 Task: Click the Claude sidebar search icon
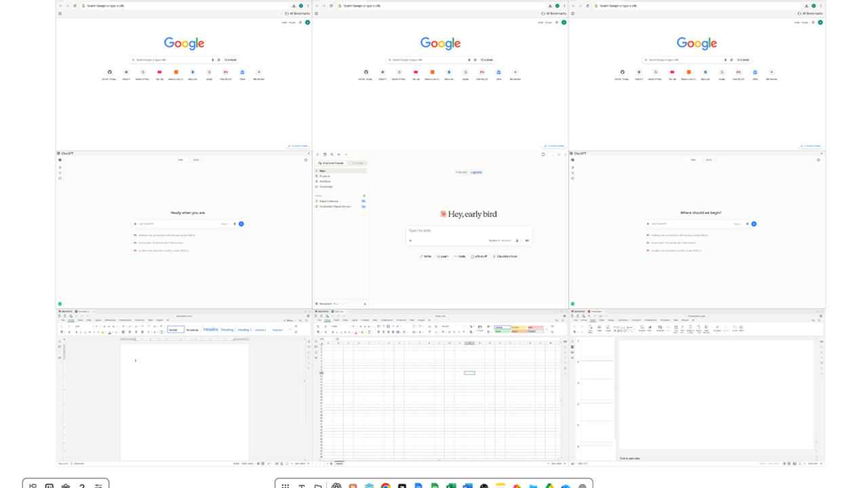point(332,155)
